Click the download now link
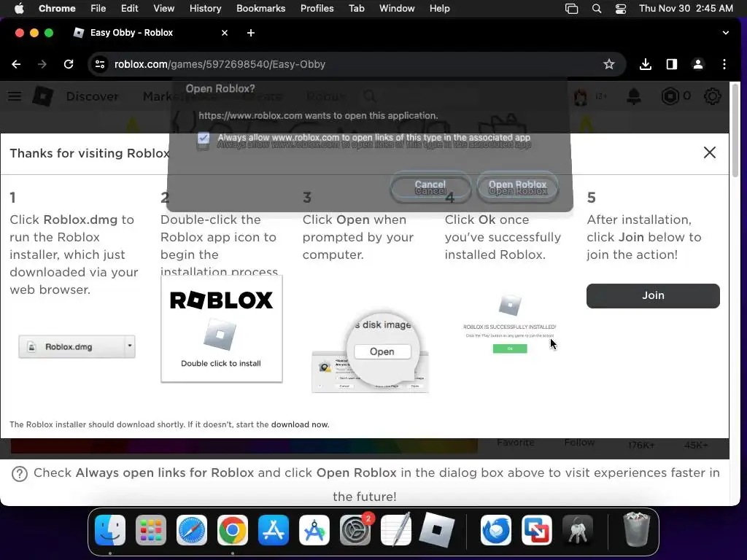 tap(300, 425)
